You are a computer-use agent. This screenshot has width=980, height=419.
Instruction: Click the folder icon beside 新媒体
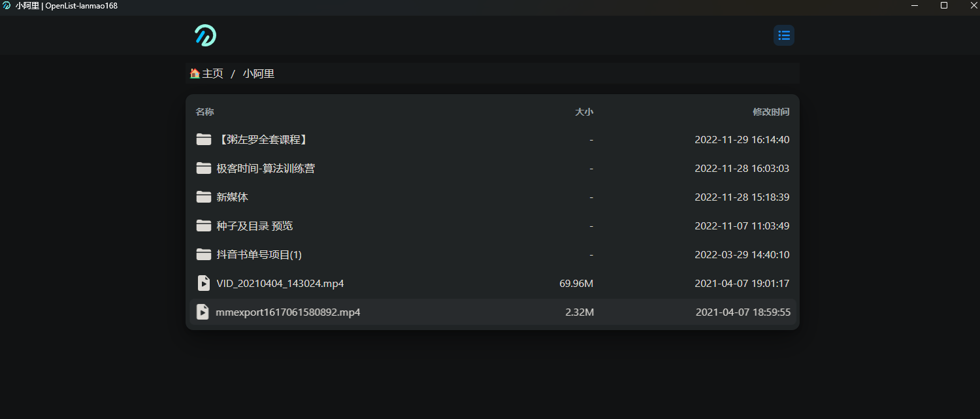pyautogui.click(x=204, y=197)
